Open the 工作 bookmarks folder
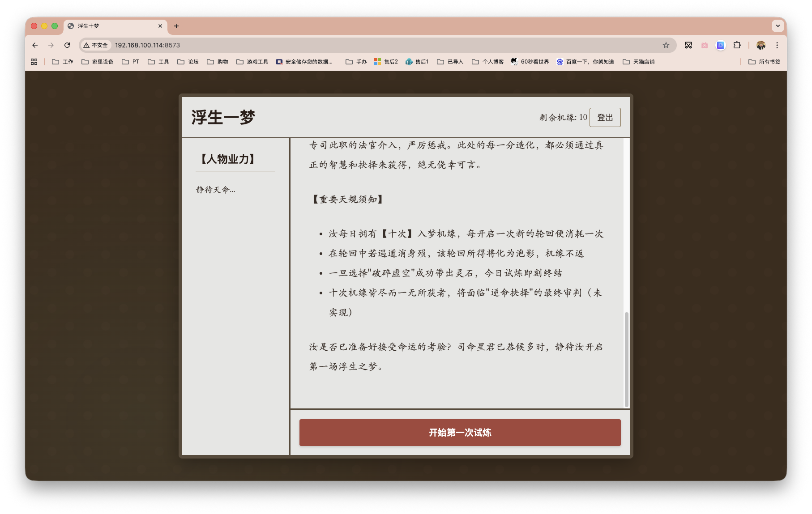The image size is (812, 514). [62, 61]
